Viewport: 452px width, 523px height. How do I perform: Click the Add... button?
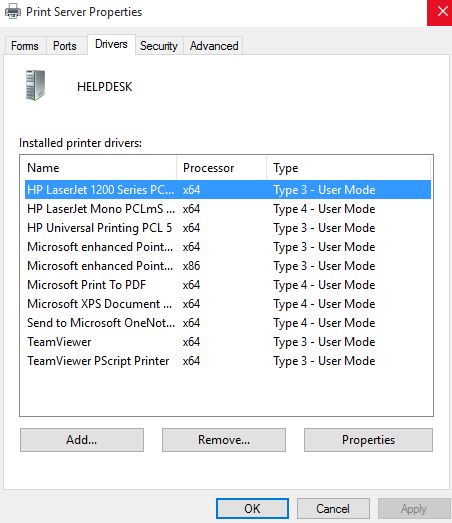click(x=82, y=440)
